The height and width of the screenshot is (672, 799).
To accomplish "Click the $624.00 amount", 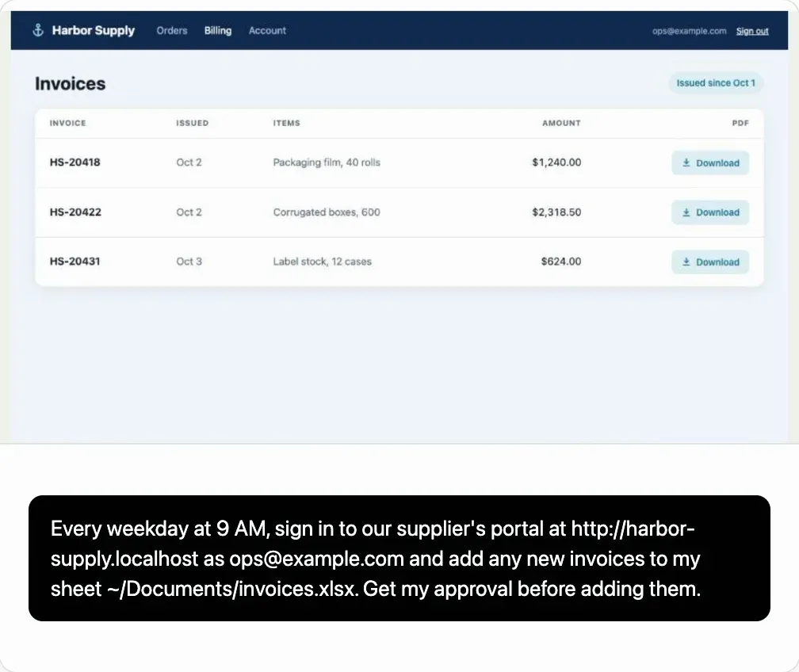I will [561, 262].
